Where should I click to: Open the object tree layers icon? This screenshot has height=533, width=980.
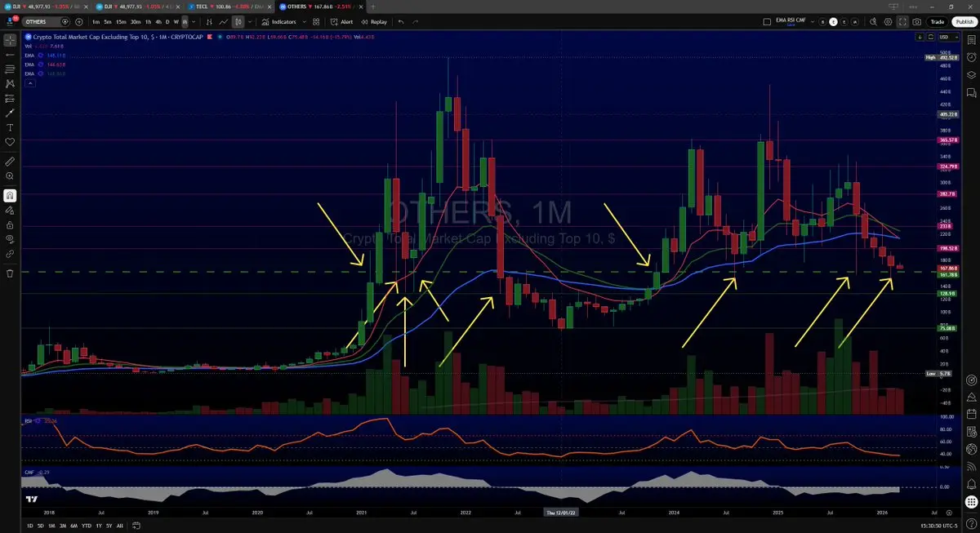pos(971,74)
